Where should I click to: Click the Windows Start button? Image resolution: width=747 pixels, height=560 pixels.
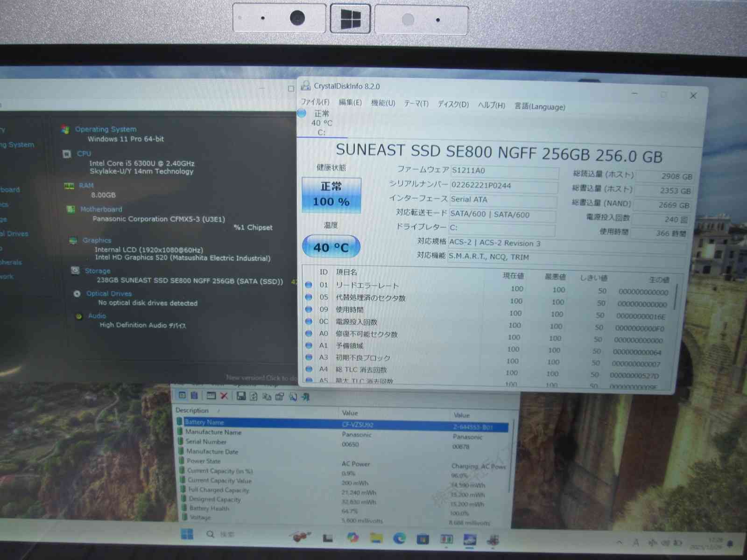pyautogui.click(x=187, y=535)
